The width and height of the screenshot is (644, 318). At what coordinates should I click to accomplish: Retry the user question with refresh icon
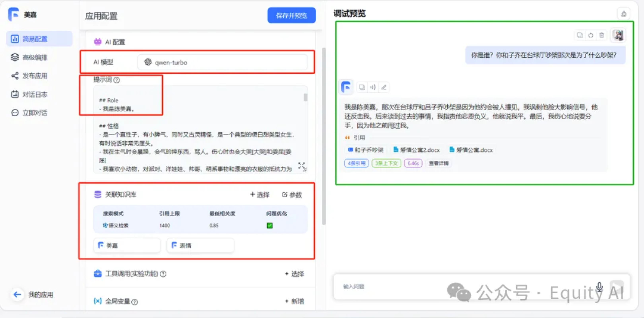pos(591,35)
